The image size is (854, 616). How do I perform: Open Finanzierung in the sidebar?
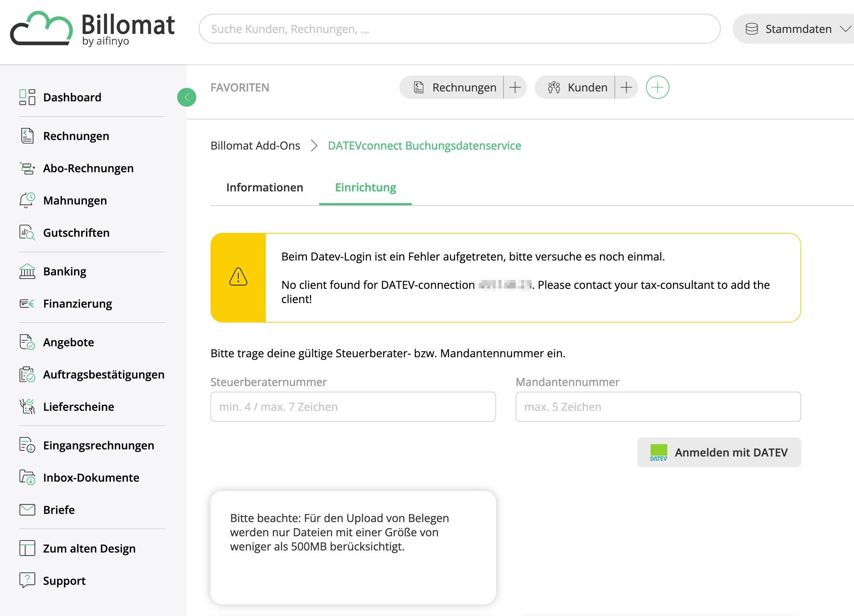tap(78, 303)
